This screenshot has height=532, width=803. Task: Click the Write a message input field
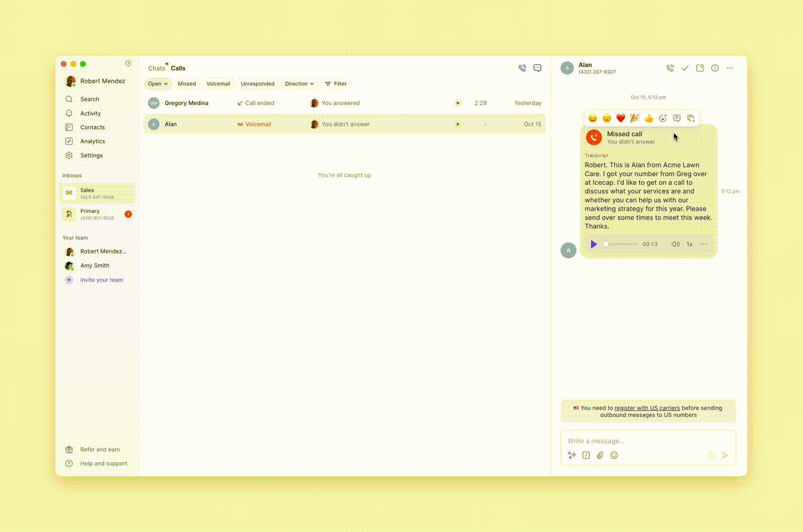(x=648, y=441)
